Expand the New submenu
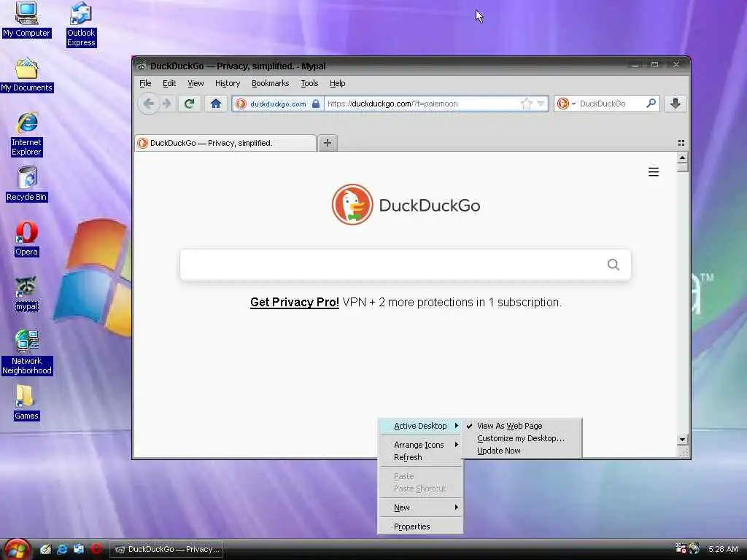Viewport: 747px width, 560px height. (x=421, y=507)
